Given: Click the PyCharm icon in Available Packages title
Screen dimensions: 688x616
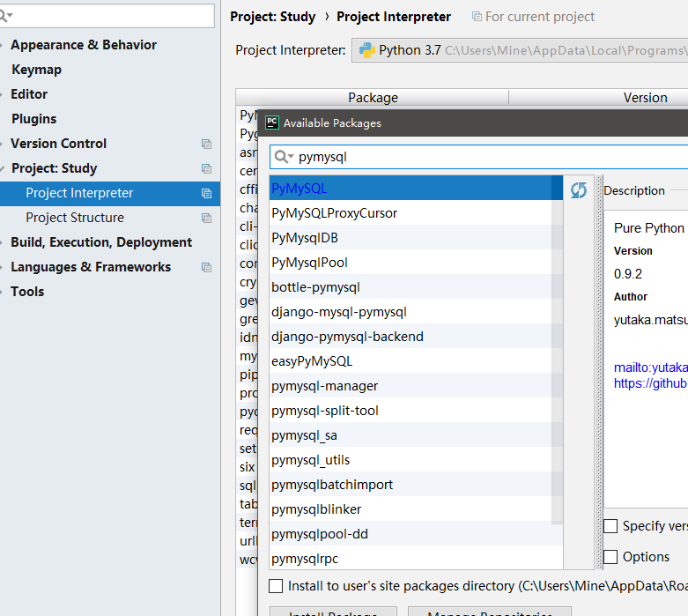Looking at the screenshot, I should (272, 122).
